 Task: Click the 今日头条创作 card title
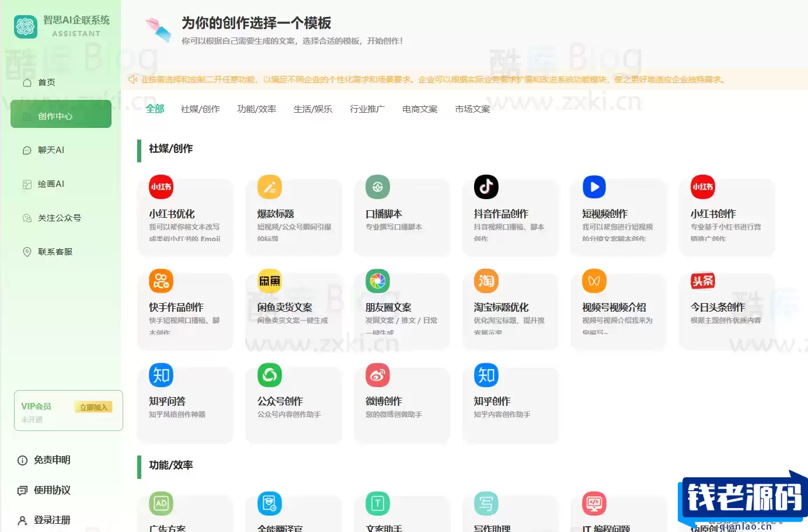(x=718, y=307)
